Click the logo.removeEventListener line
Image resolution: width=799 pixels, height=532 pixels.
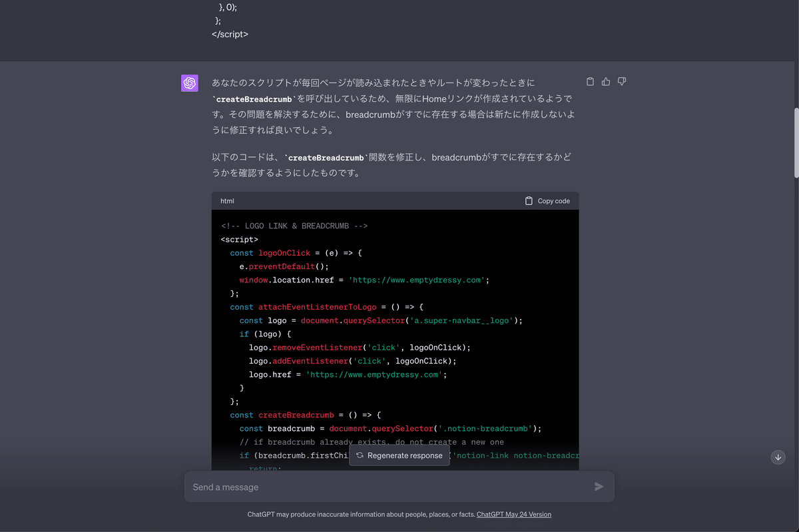[x=360, y=348]
